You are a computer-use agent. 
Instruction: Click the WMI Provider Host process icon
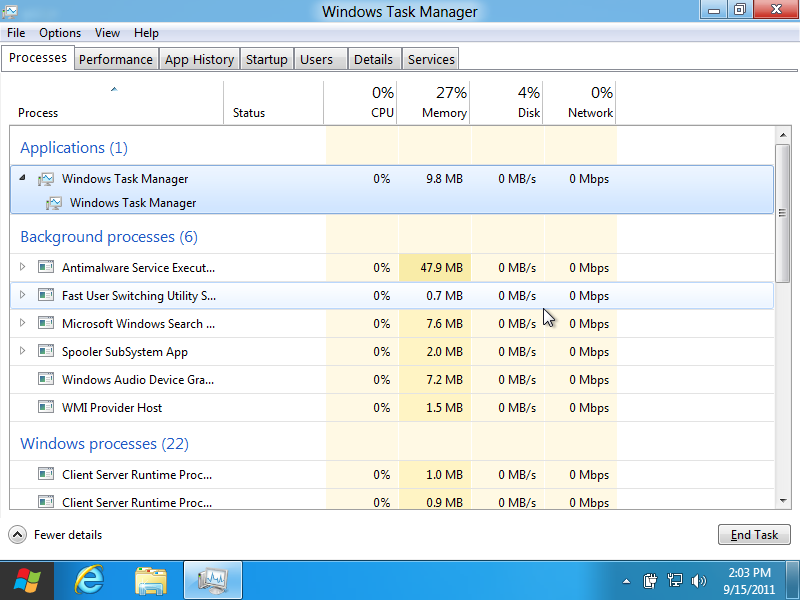click(x=45, y=408)
